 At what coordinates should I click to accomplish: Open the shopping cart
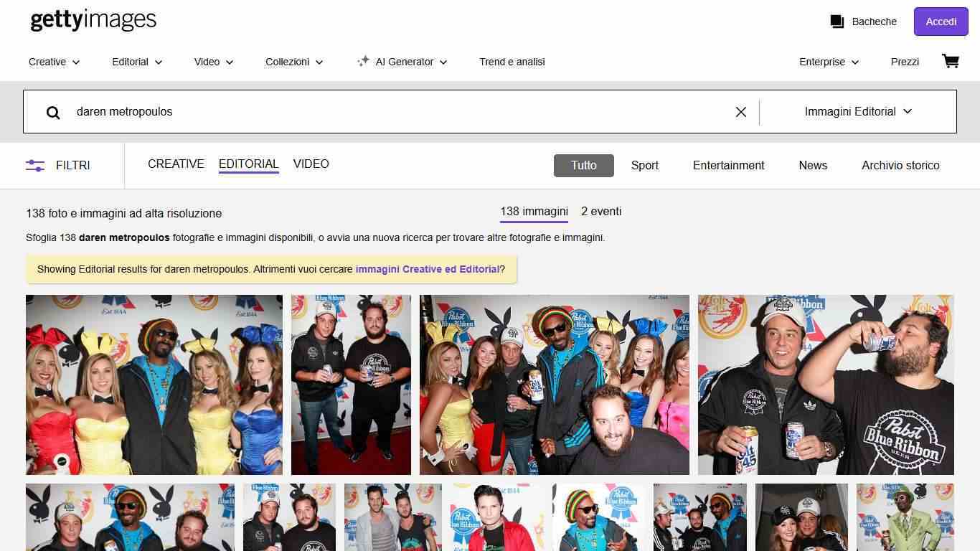950,62
